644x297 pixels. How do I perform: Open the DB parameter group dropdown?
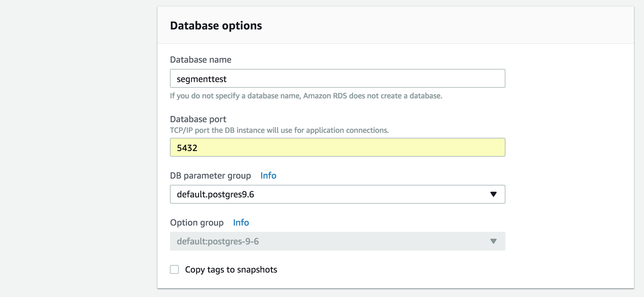click(337, 194)
